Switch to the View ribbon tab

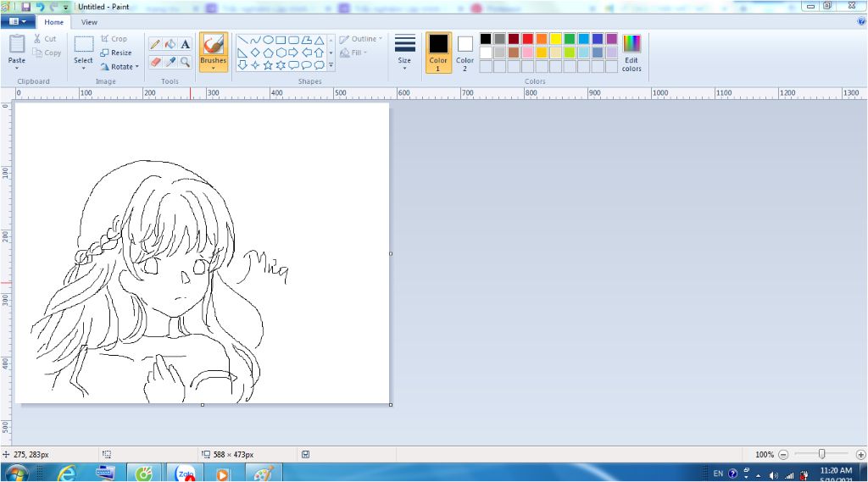[x=89, y=22]
